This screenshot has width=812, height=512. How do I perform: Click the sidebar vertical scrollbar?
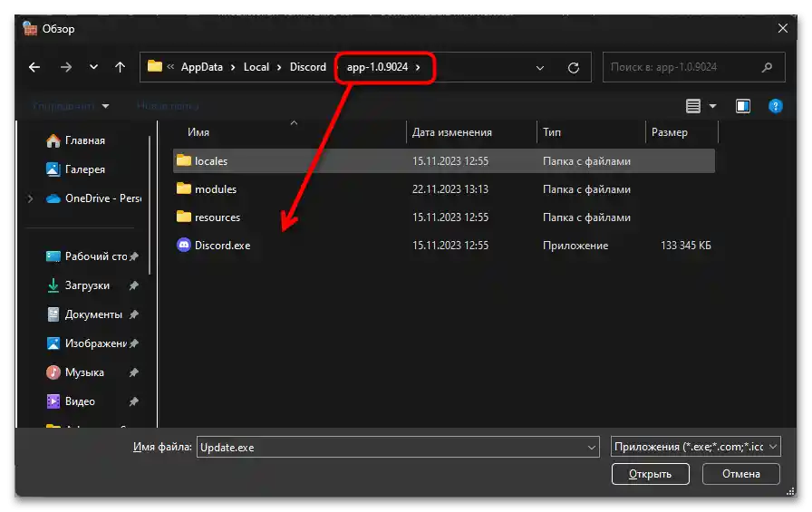(x=150, y=206)
